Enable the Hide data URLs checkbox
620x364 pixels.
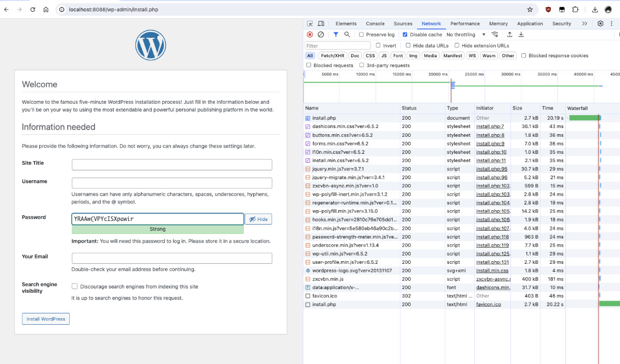point(408,45)
